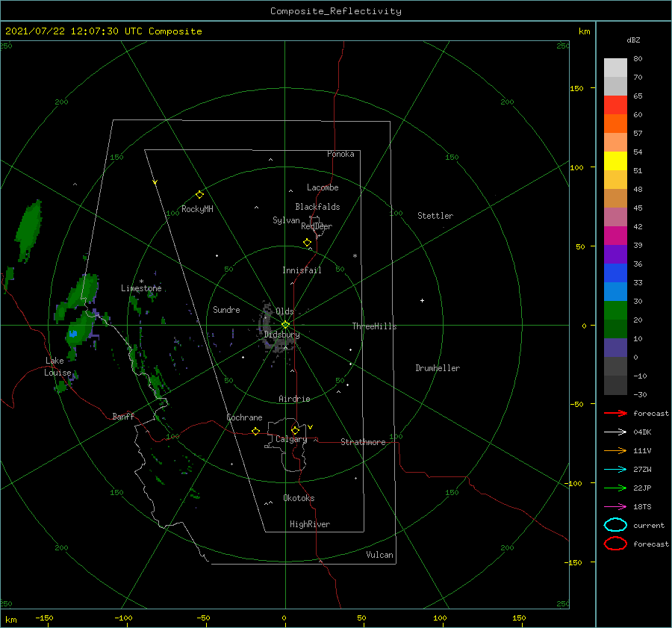Select the white 04DK arrow legend icon

pyautogui.click(x=615, y=432)
